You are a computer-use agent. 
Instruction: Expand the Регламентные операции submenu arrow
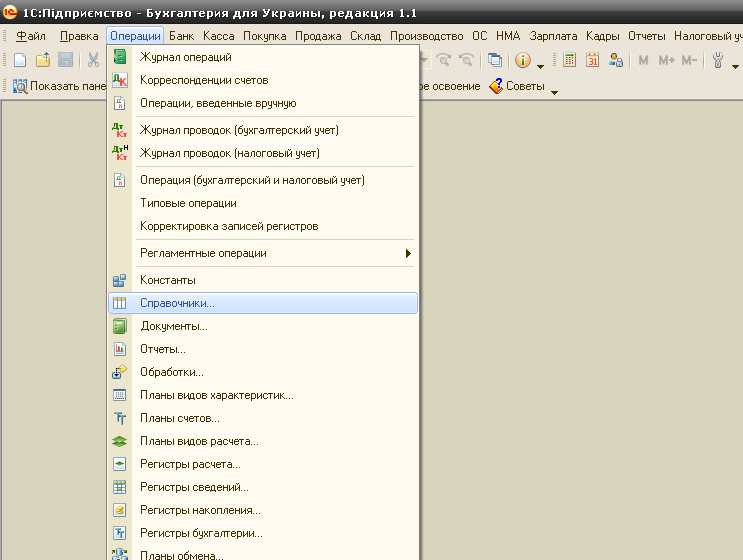[408, 254]
